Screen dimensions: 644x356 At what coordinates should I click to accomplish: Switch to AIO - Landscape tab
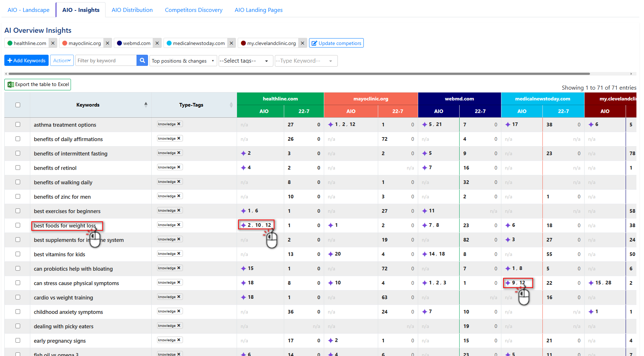pyautogui.click(x=28, y=10)
